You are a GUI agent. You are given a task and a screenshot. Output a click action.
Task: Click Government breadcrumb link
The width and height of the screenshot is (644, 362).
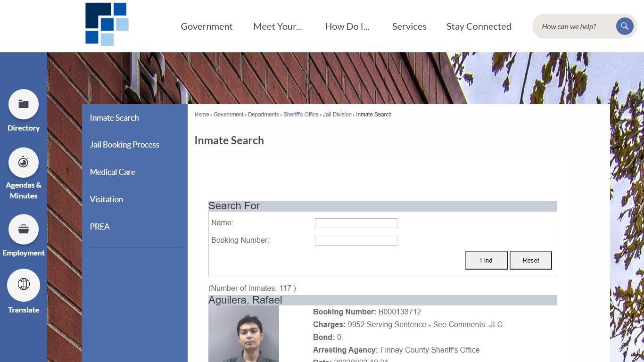coord(228,115)
